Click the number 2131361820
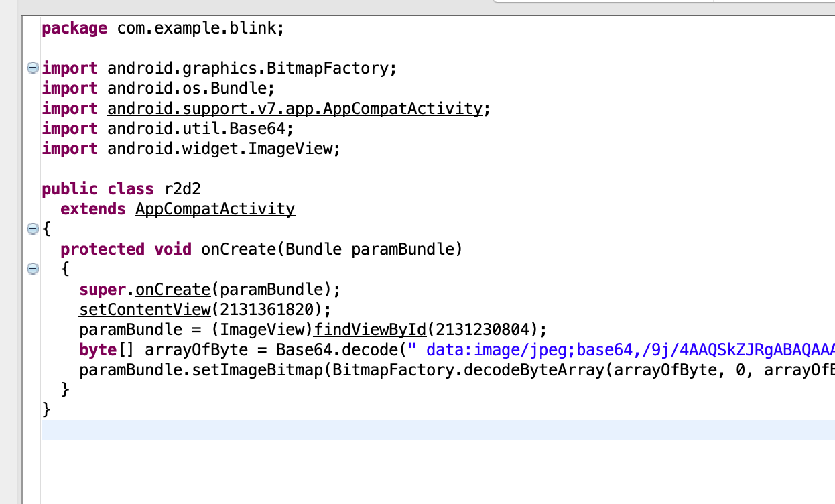The width and height of the screenshot is (835, 504). click(267, 310)
